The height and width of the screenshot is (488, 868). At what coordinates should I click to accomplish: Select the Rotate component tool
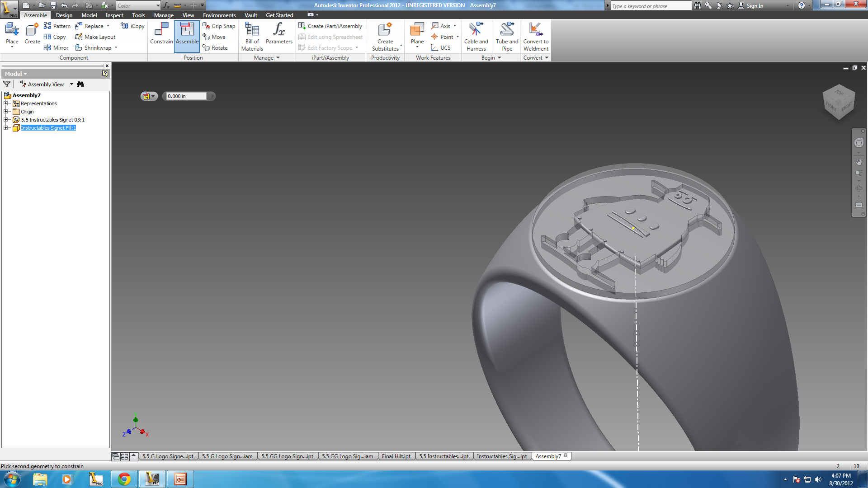215,48
